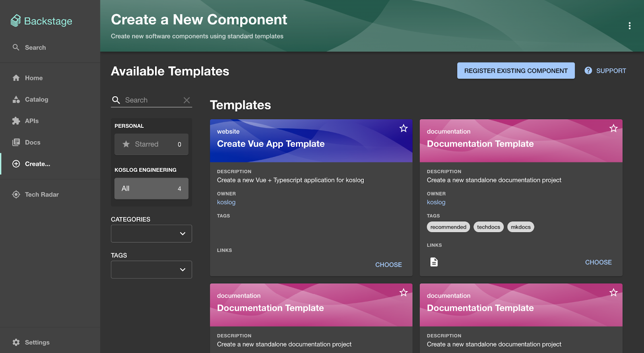Select the Starred filter under Personal
This screenshot has width=644, height=353.
click(151, 144)
